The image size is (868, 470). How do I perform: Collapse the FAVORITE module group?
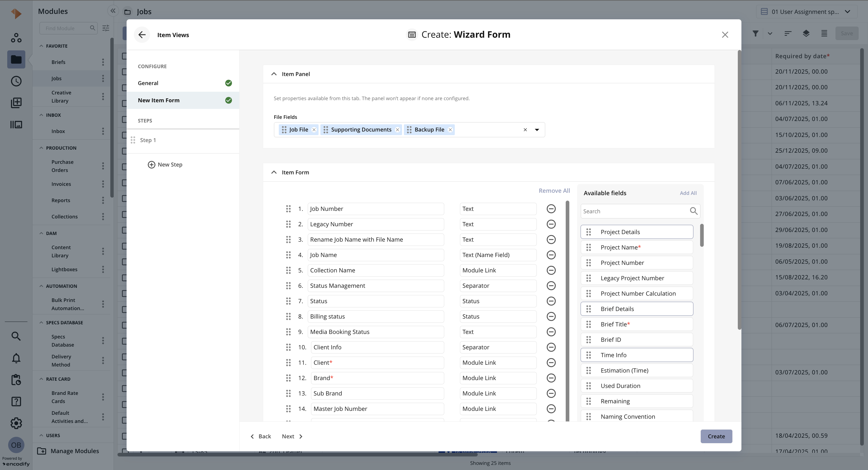pos(41,46)
